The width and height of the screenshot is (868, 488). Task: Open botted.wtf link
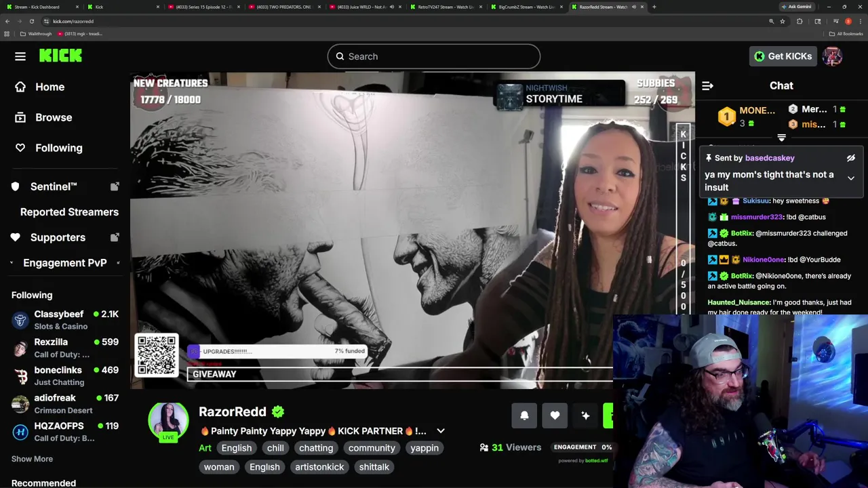pyautogui.click(x=597, y=461)
